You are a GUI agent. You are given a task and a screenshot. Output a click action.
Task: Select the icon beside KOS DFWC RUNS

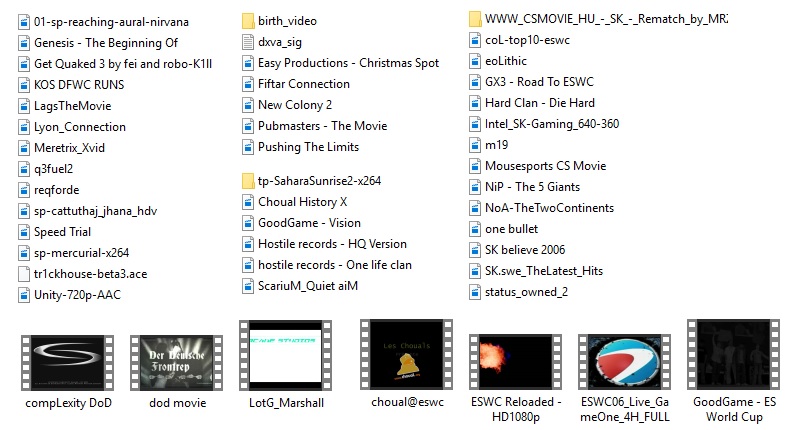click(x=24, y=85)
